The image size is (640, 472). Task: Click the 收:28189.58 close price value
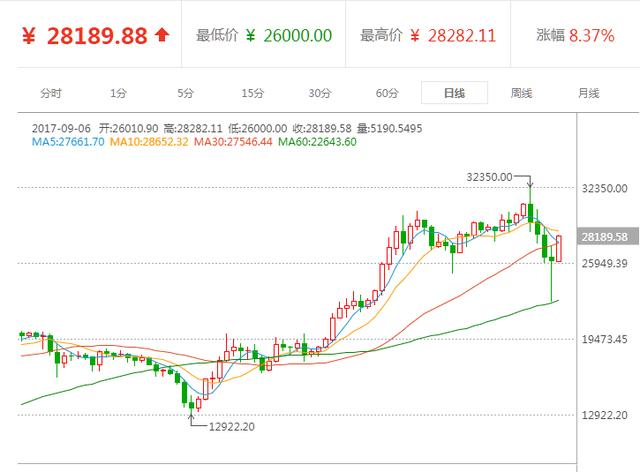coord(322,128)
